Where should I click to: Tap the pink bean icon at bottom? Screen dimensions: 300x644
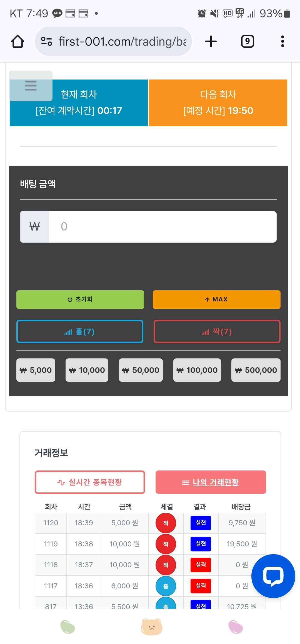(x=236, y=627)
